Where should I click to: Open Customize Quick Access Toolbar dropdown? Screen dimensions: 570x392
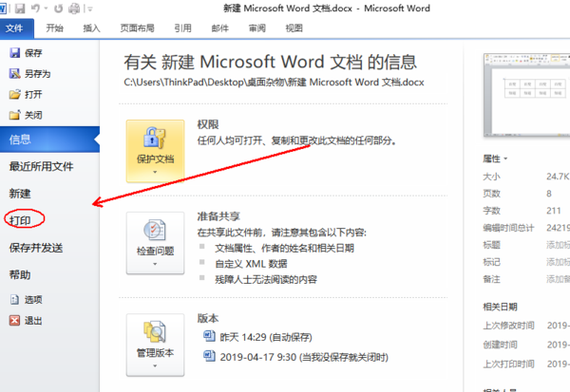tap(89, 9)
